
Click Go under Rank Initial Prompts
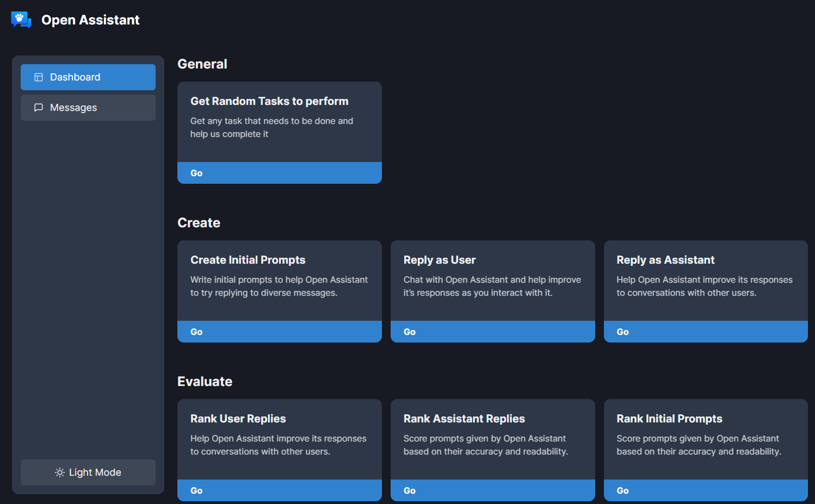click(706, 490)
